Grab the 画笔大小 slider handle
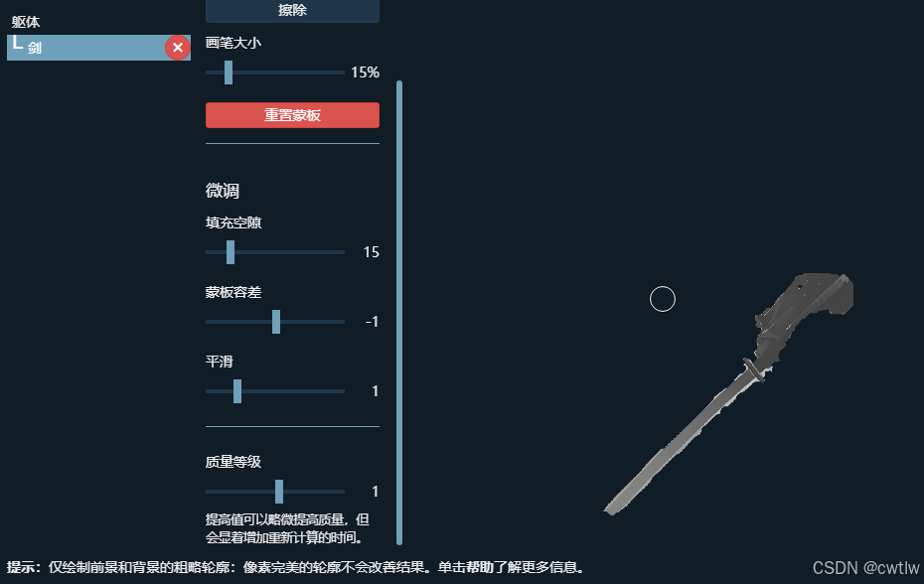 point(229,73)
